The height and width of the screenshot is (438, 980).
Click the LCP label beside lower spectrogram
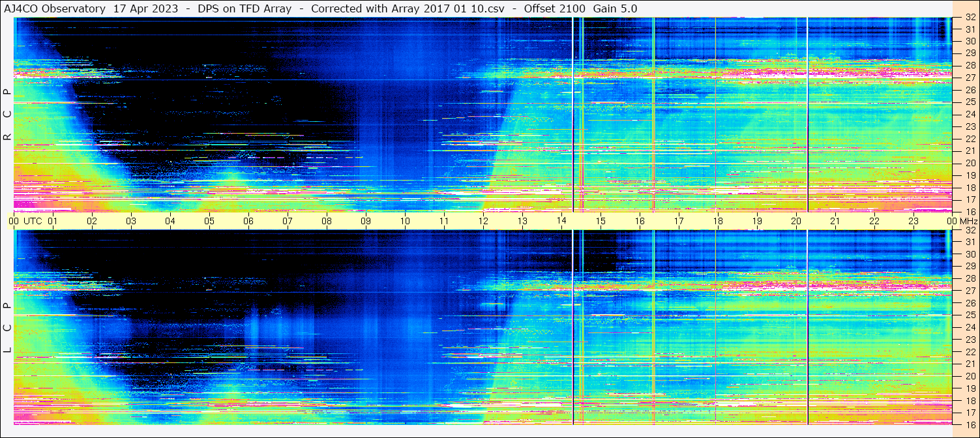tap(7, 328)
